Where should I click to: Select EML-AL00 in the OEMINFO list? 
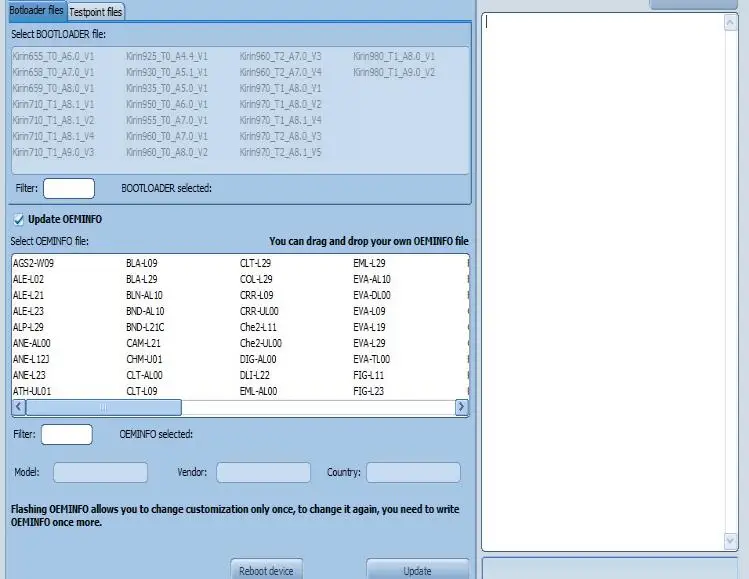pos(258,391)
